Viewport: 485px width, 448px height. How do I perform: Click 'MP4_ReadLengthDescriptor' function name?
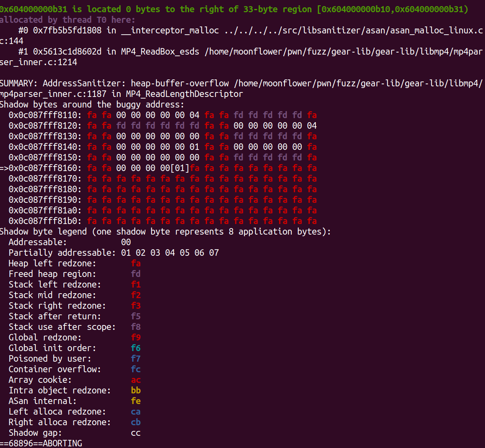coord(184,94)
